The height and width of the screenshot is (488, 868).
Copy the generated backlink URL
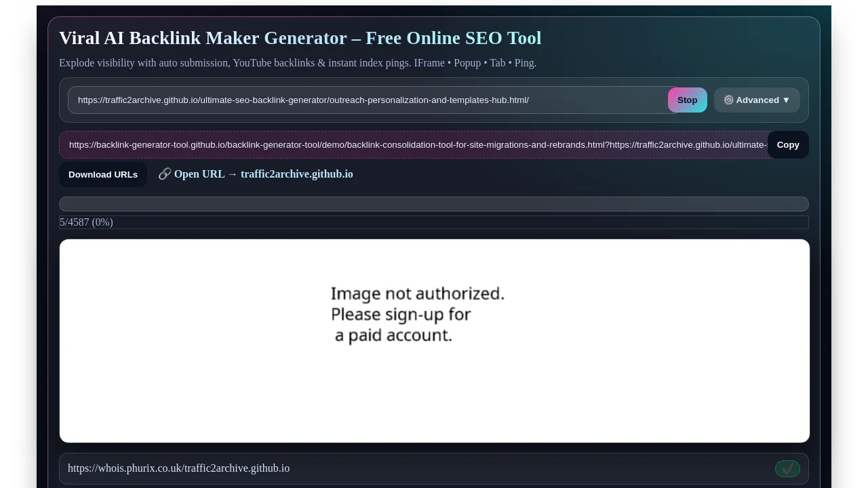pyautogui.click(x=788, y=144)
